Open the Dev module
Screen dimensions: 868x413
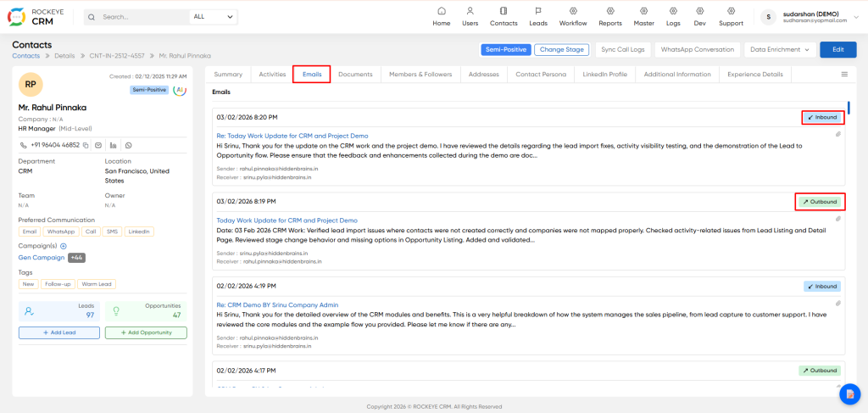pos(699,17)
